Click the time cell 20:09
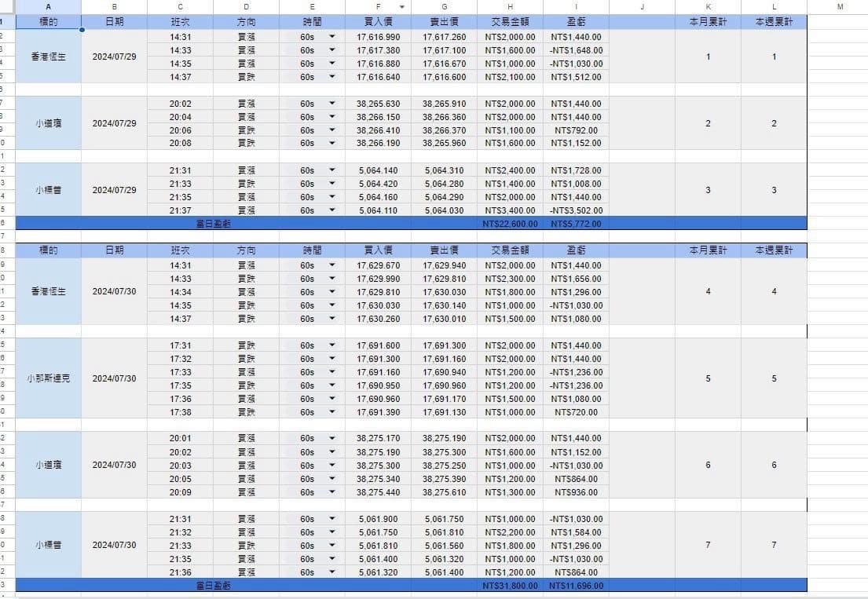The image size is (868, 599). click(x=181, y=492)
